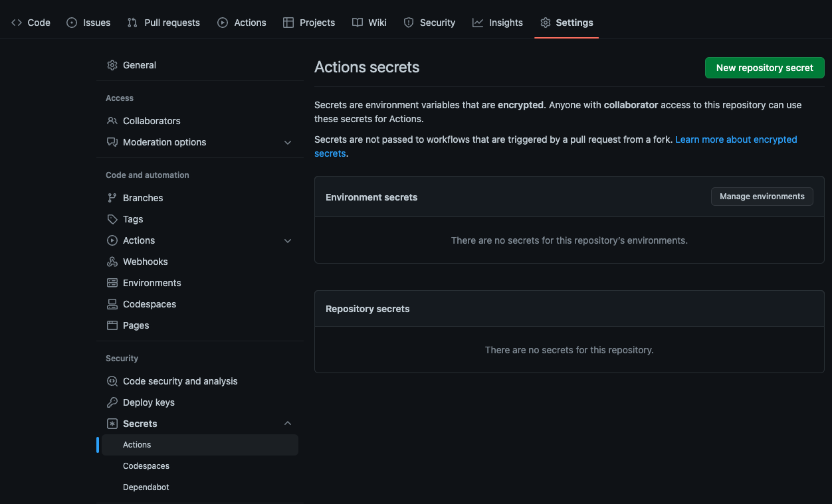Click the sidebar Actions play icon

point(112,240)
